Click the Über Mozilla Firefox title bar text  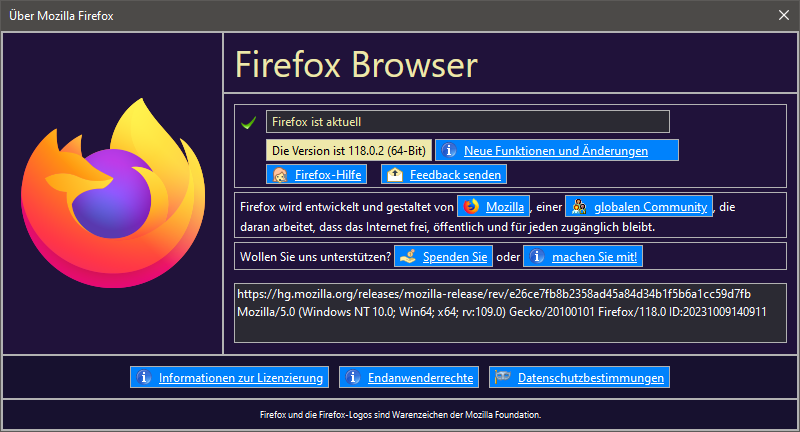point(61,16)
